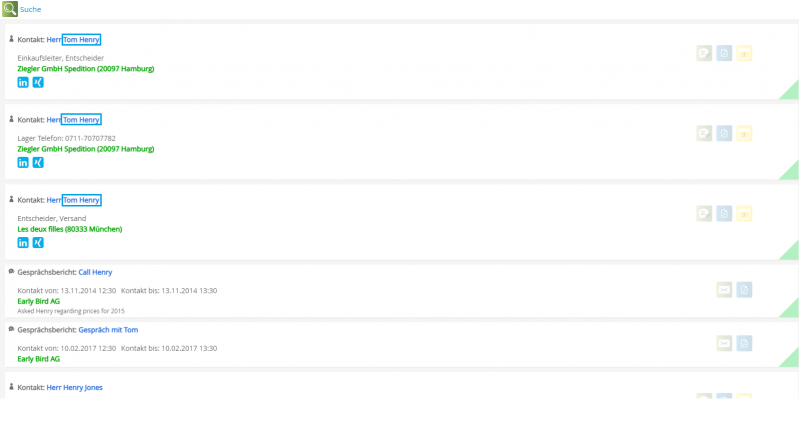The height and width of the screenshot is (421, 799).
Task: Toggle eye icon for Les deux filles contact
Action: 744,213
